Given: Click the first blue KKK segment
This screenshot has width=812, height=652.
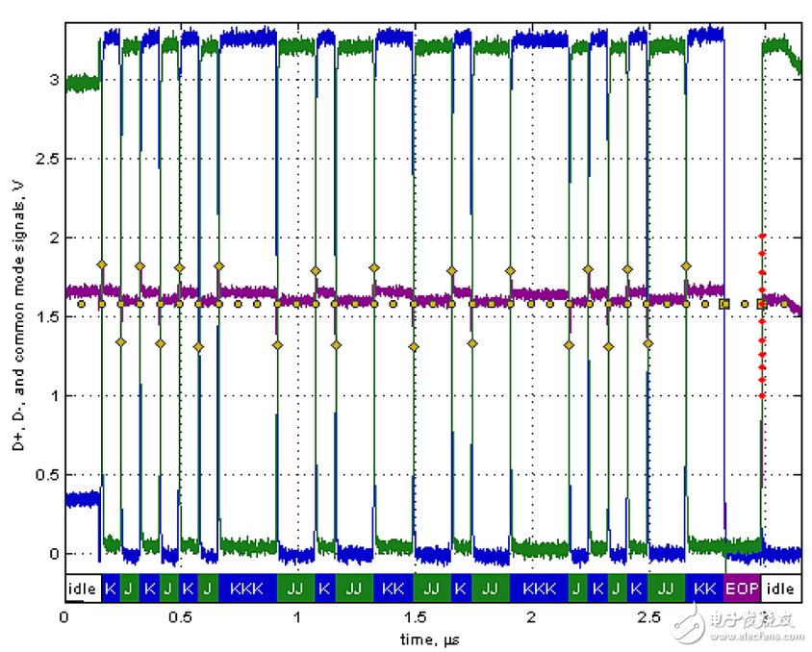Looking at the screenshot, I should click(247, 588).
